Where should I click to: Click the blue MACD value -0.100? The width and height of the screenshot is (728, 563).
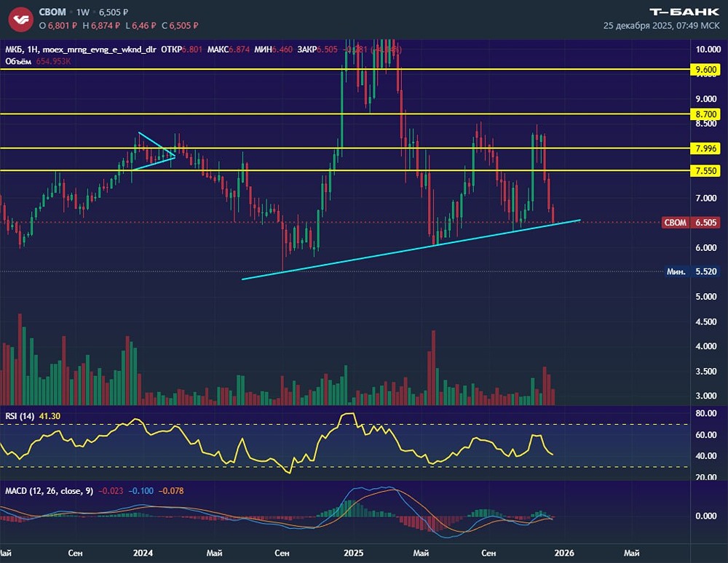(141, 491)
